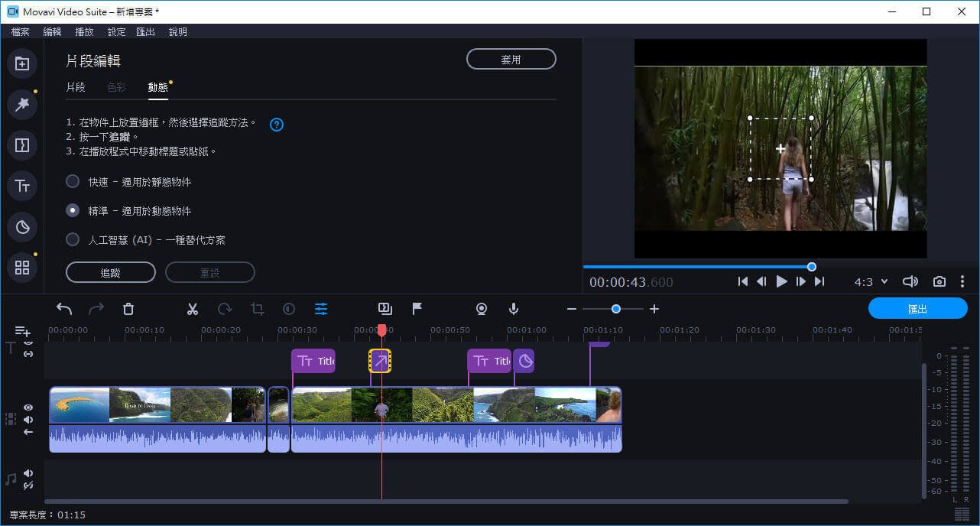Delete the selected clip with trash icon
Image resolution: width=980 pixels, height=526 pixels.
pos(128,309)
